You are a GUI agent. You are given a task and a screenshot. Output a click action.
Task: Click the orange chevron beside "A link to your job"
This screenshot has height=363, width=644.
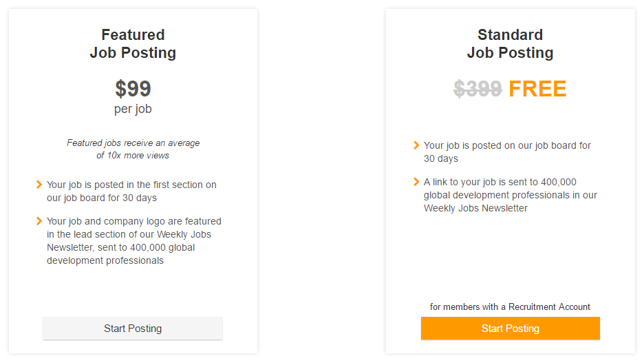pos(416,182)
